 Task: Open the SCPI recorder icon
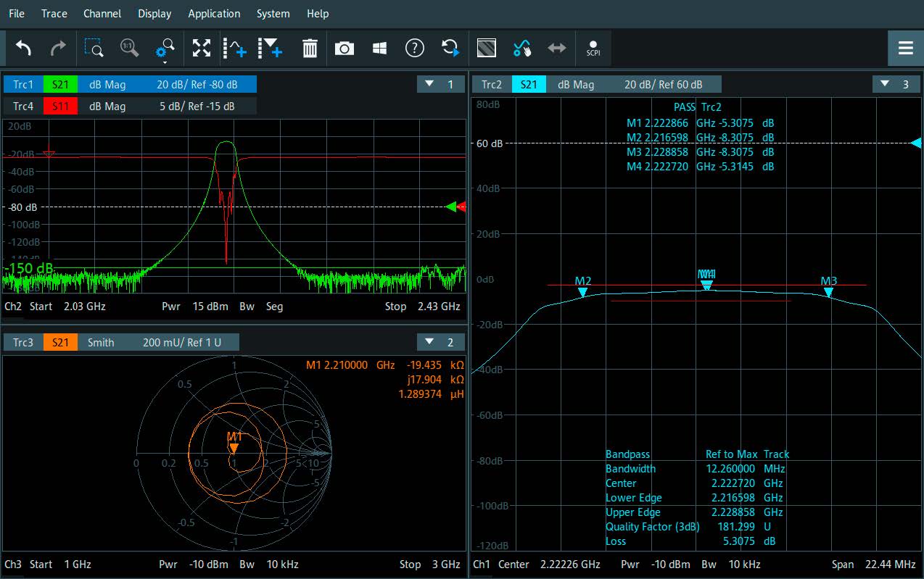coord(593,49)
